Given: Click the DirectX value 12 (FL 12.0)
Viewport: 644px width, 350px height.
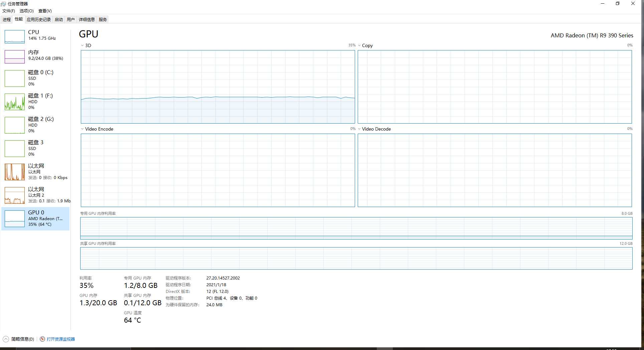Looking at the screenshot, I should [x=217, y=292].
